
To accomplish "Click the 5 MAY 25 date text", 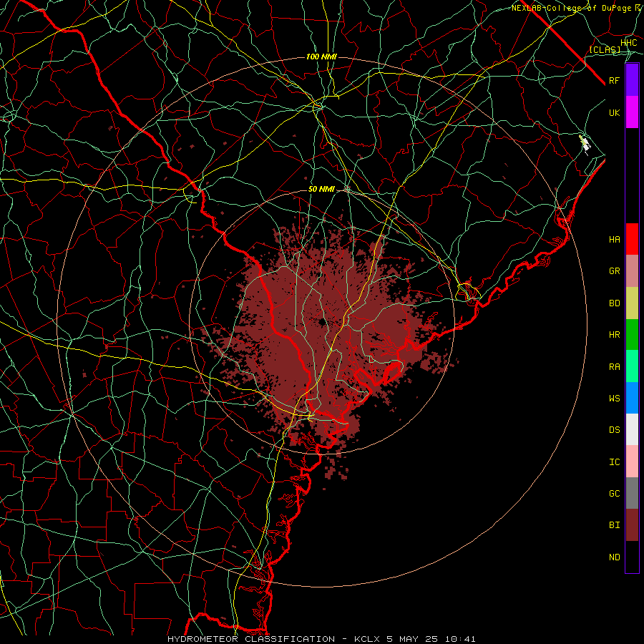I will (412, 639).
